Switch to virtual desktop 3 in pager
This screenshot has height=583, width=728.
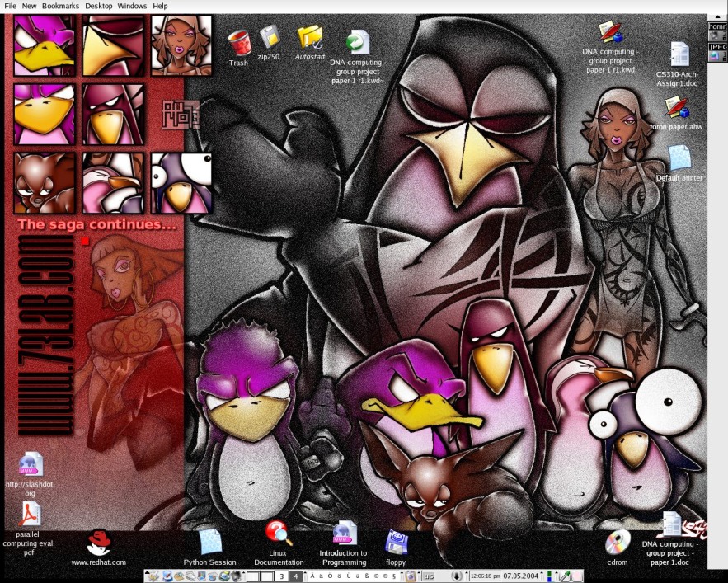281,576
